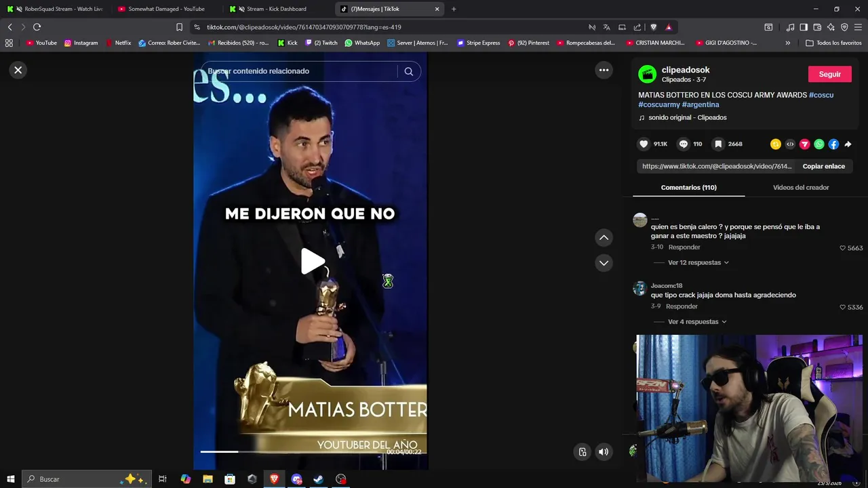Screen dimensions: 868x488
Task: Switch to Stream - Kick Dashboard tab
Action: tap(277, 9)
